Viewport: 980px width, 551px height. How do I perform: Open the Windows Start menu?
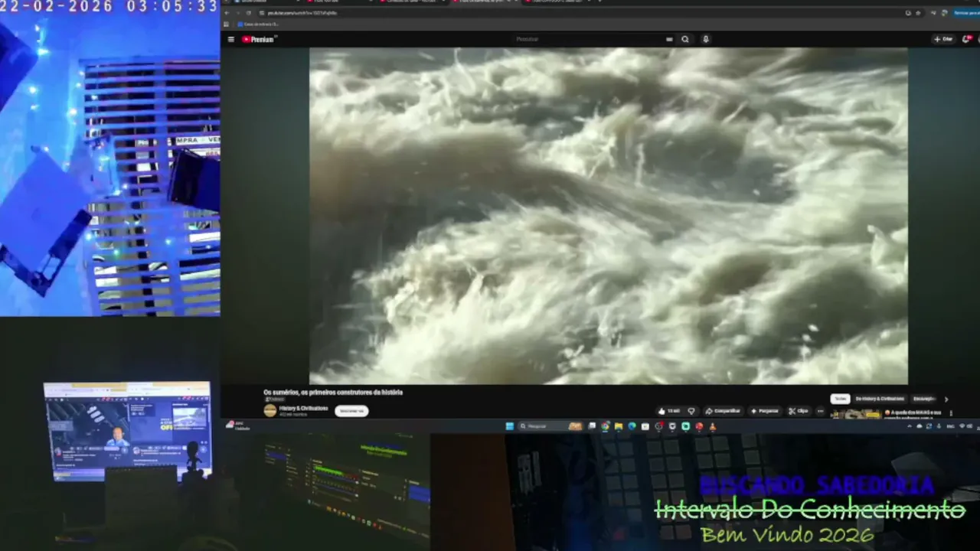[509, 426]
